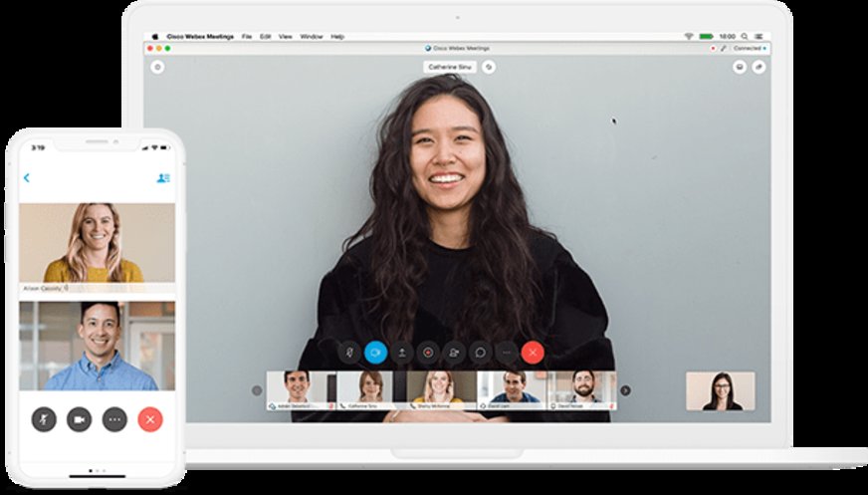Select the David Liam participant thumbnail
The height and width of the screenshot is (495, 868).
tap(513, 390)
